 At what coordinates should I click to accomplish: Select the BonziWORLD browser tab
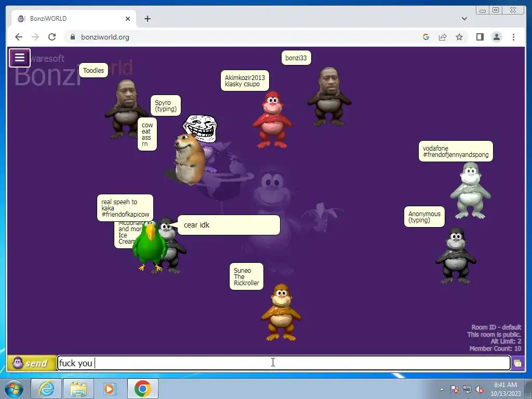(74, 19)
